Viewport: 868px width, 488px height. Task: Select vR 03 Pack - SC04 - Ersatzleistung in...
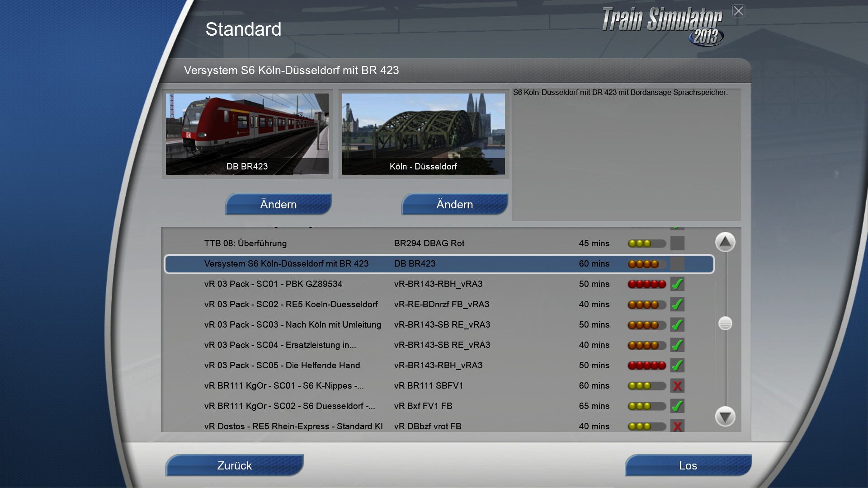[x=439, y=345]
